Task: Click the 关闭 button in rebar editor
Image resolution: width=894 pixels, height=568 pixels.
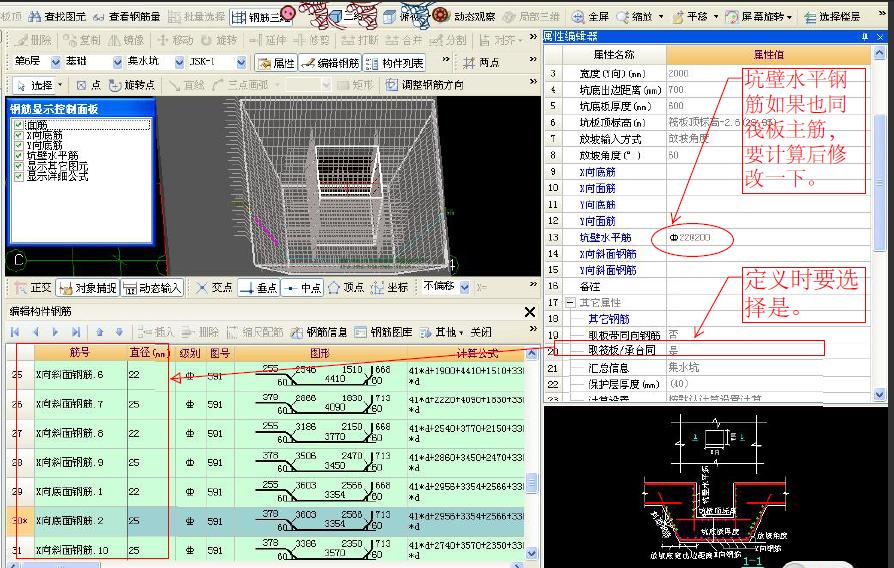Action: click(481, 332)
